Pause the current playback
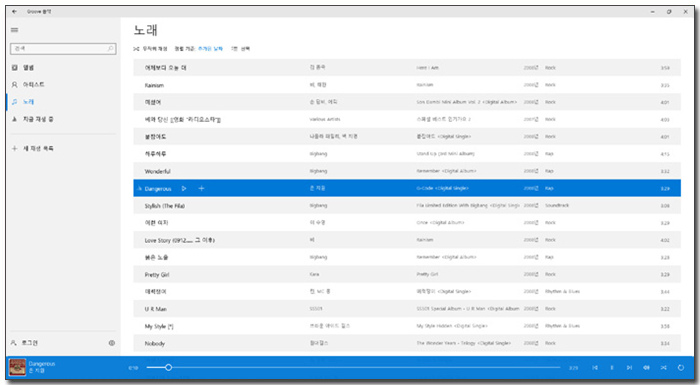Image resolution: width=700 pixels, height=385 pixels. (x=612, y=368)
